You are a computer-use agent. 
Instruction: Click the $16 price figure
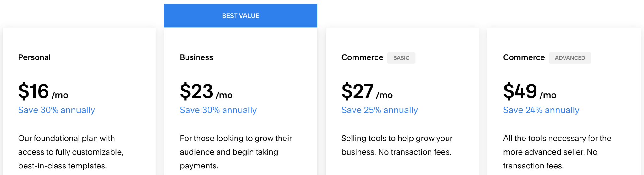coord(34,91)
